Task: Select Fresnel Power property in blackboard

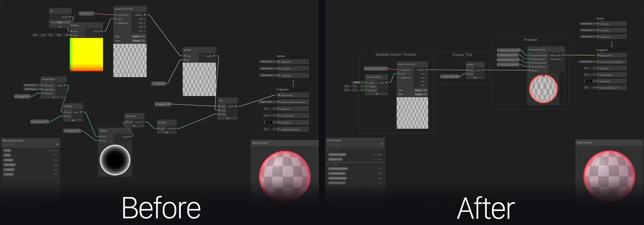Action: (337, 173)
